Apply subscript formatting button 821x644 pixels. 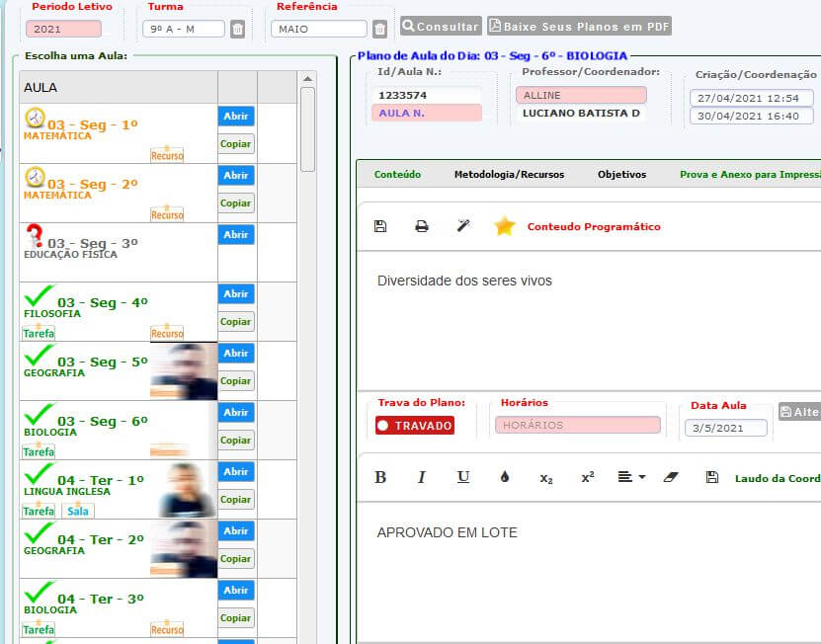pos(546,477)
